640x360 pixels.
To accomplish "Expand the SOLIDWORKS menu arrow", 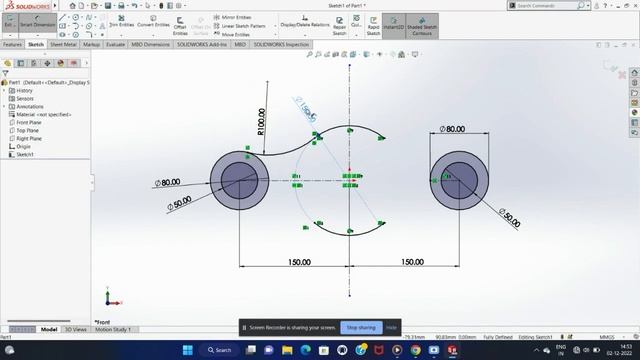I will tap(55, 6).
